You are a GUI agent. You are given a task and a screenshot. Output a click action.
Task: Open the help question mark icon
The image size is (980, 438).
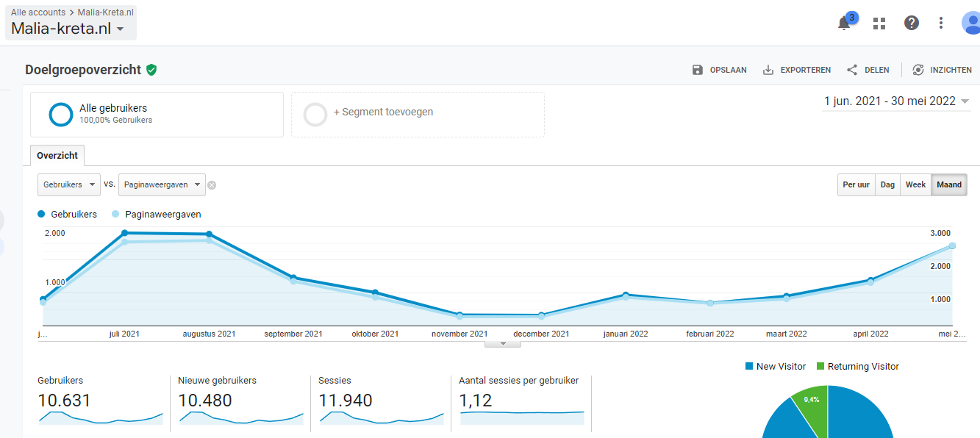[x=912, y=23]
